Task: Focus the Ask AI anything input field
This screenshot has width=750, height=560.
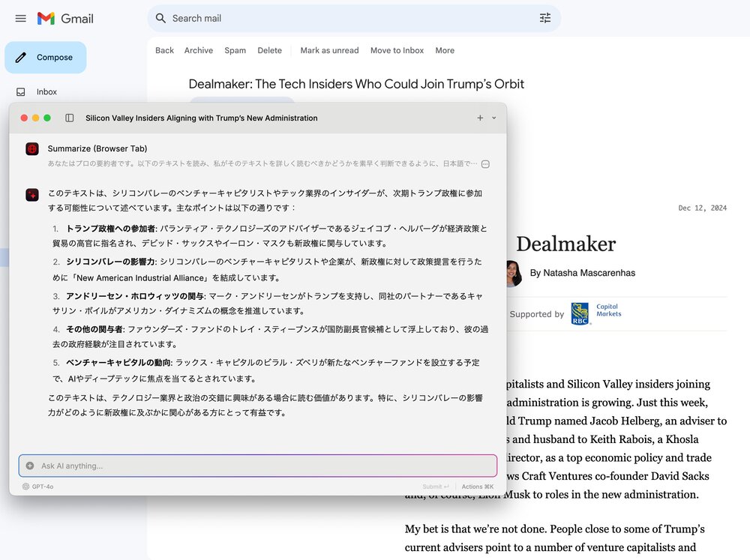Action: pos(258,466)
